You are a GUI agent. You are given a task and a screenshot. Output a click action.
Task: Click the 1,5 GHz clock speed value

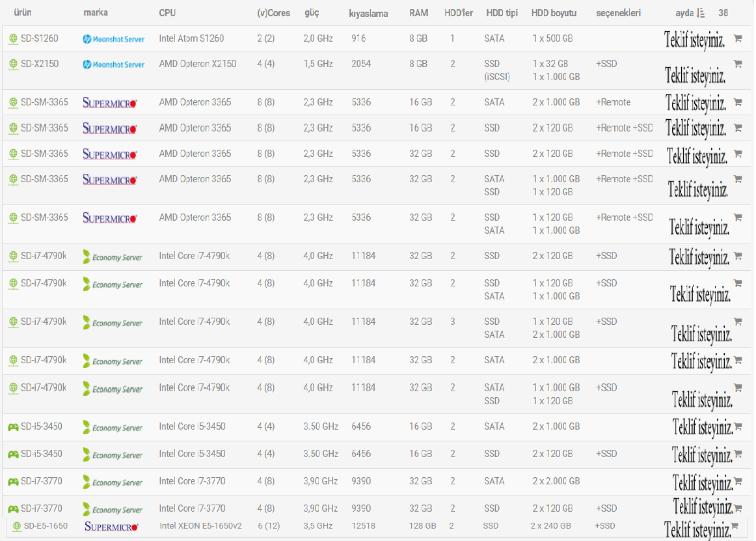coord(318,64)
